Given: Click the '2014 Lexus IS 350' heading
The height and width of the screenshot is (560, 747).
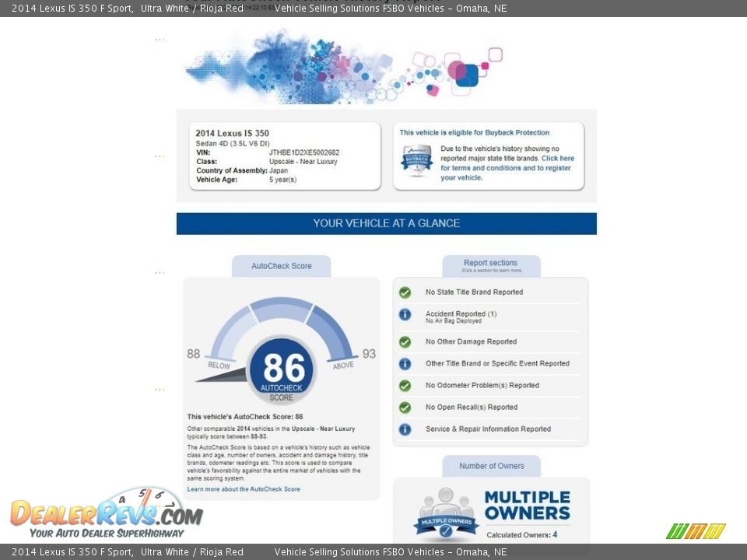Looking at the screenshot, I should point(232,133).
